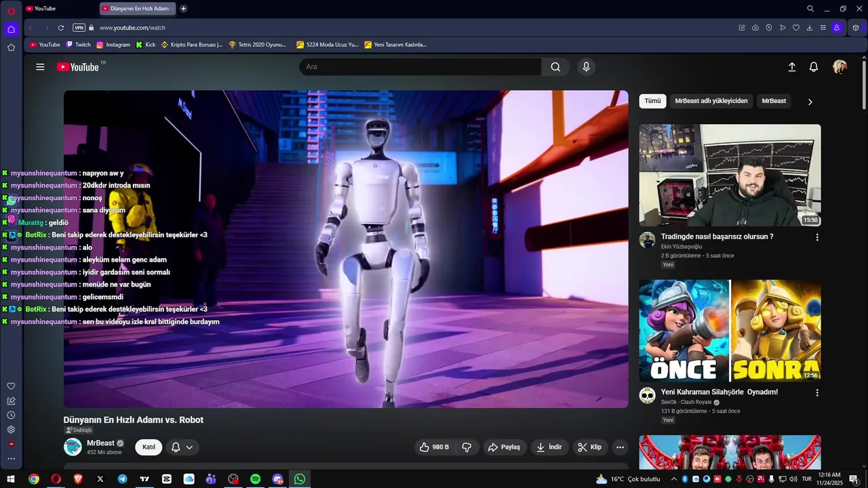Open the sidebar three-dot more menu
The width and height of the screenshot is (868, 488).
(x=11, y=459)
